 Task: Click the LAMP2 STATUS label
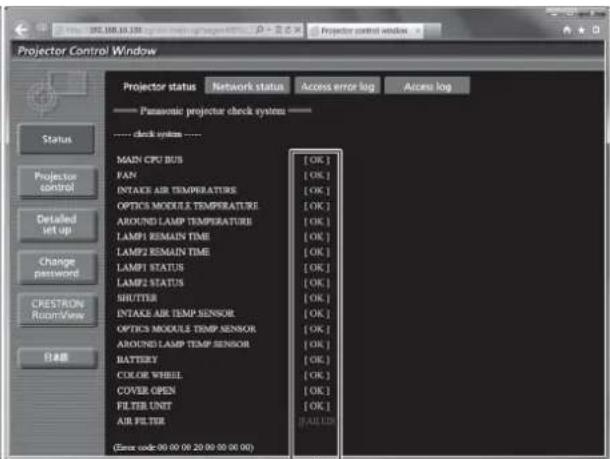pos(150,283)
